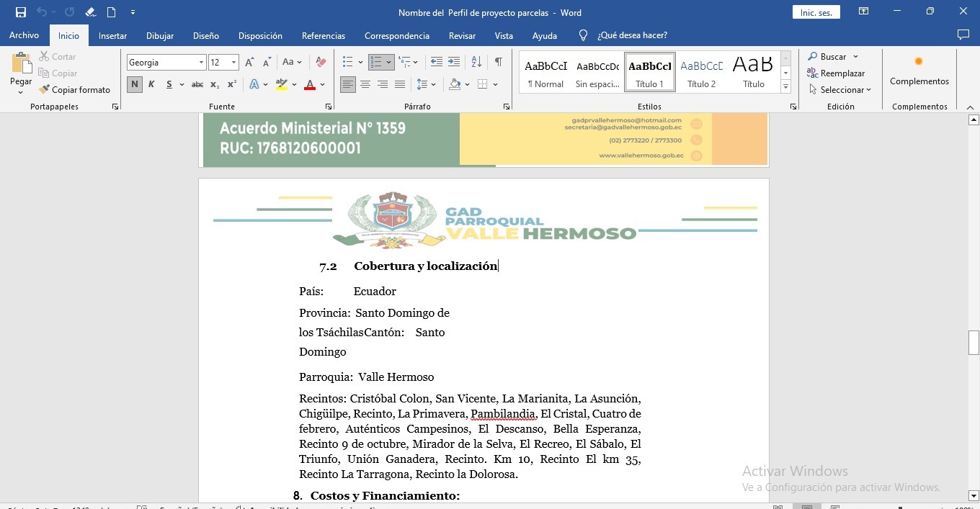
Task: Click the Inic. ses. sign-in button
Action: click(x=816, y=13)
